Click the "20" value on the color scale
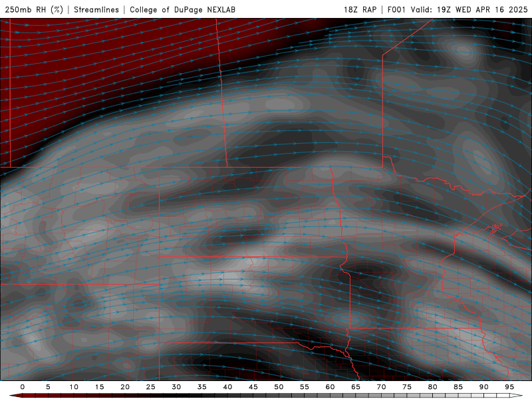The width and height of the screenshot is (532, 399). (125, 387)
